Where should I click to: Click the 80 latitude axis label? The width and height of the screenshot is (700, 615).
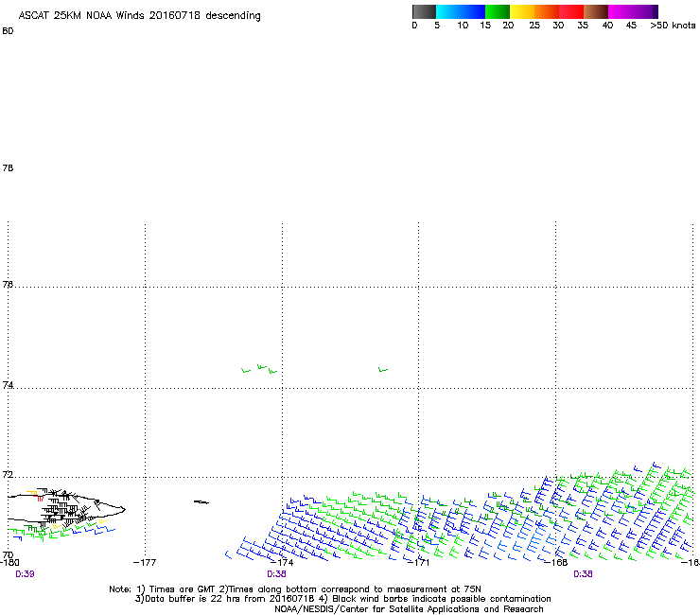(8, 31)
